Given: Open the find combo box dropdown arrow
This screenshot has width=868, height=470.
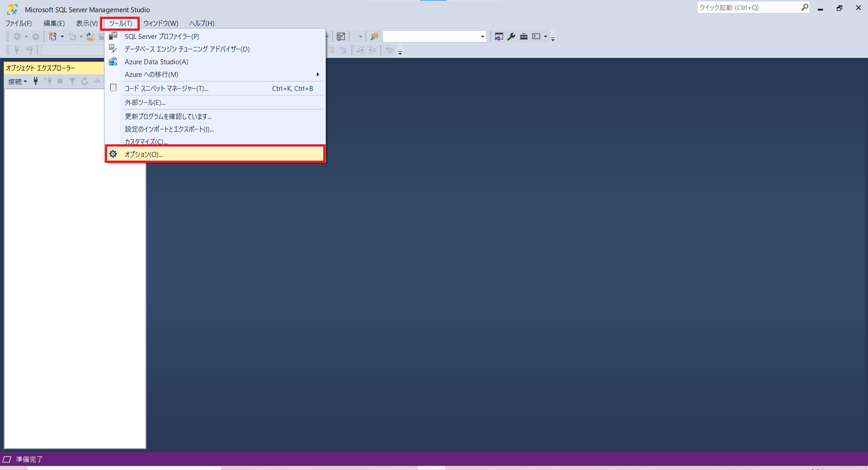Looking at the screenshot, I should click(482, 37).
